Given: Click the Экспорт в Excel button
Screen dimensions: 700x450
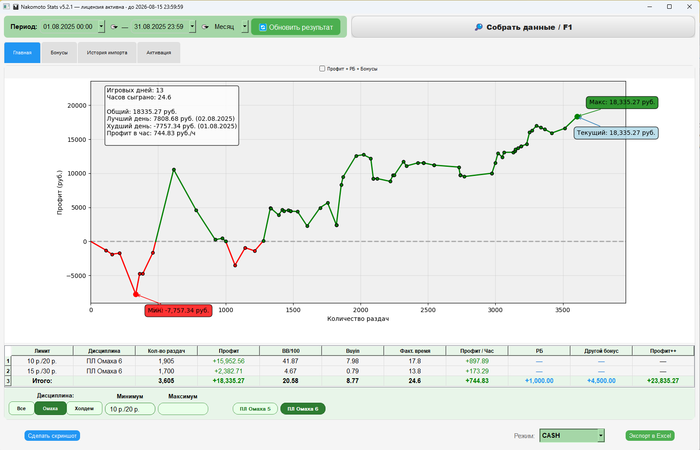Looking at the screenshot, I should point(650,436).
